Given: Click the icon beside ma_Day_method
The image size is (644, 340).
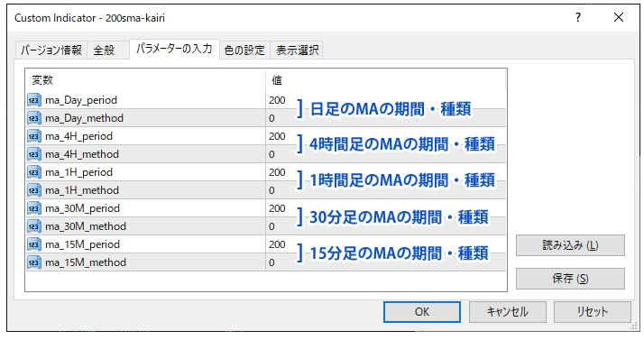Looking at the screenshot, I should pos(34,118).
